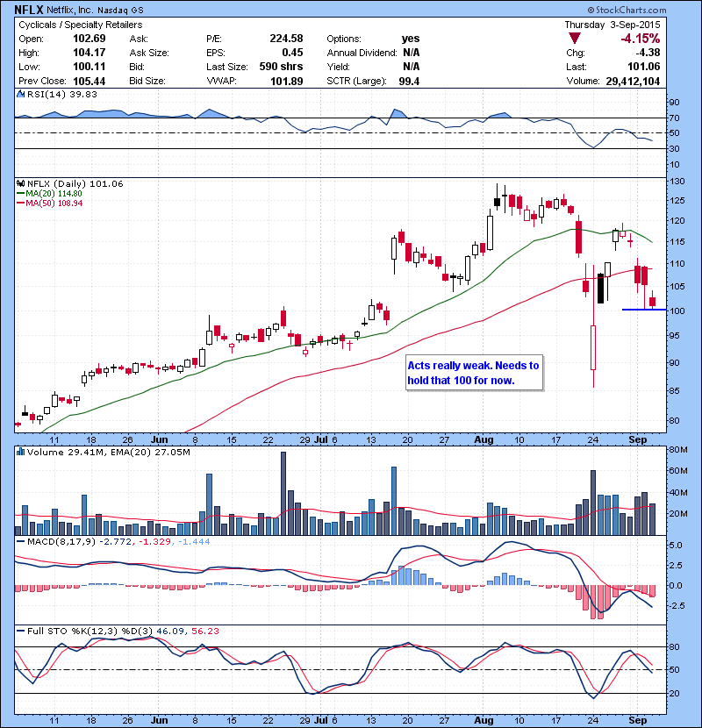Click the RSI area-chart icon beside RSI(14)
This screenshot has width=702, height=728.
click(21, 94)
